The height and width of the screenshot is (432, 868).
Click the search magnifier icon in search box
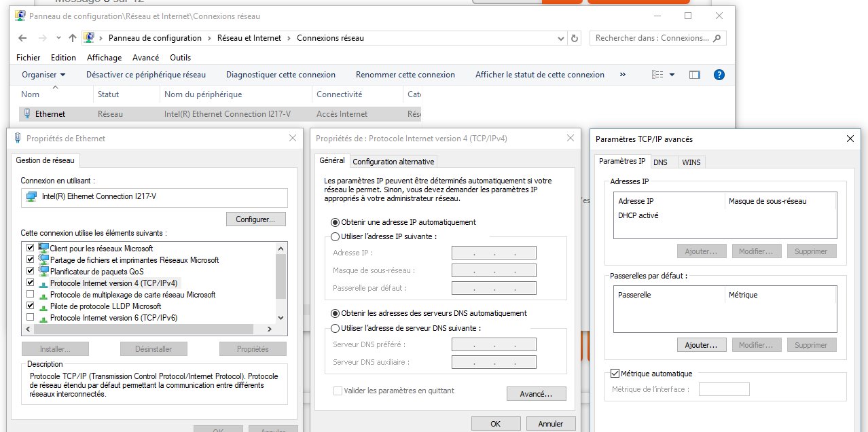click(x=717, y=38)
